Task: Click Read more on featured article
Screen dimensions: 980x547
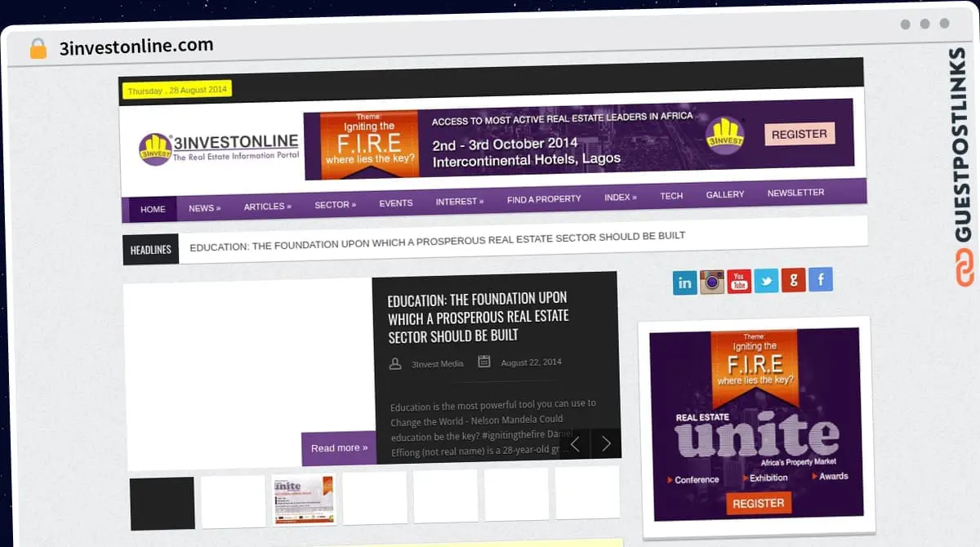Action: 339,448
